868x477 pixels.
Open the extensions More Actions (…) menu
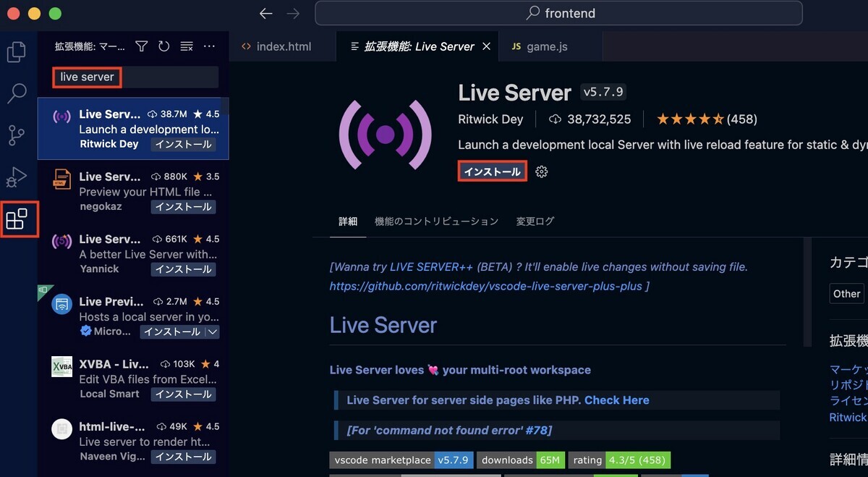coord(209,46)
